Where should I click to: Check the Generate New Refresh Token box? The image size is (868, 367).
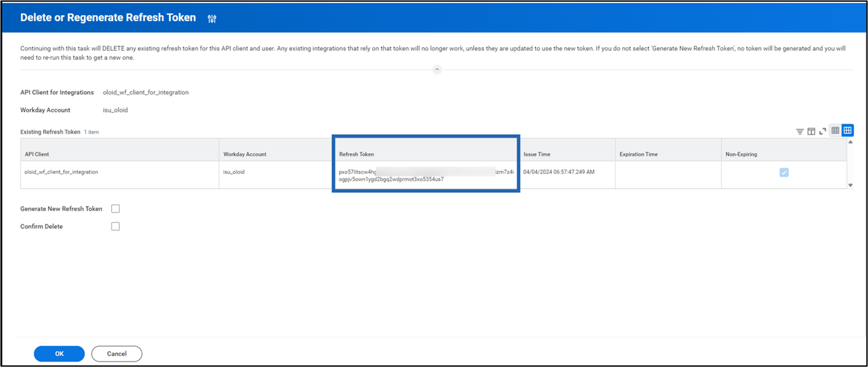point(115,209)
